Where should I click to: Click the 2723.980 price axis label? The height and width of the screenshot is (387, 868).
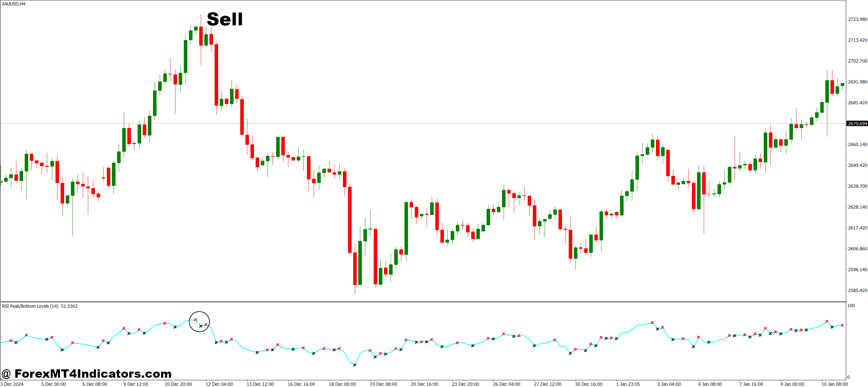(857, 19)
